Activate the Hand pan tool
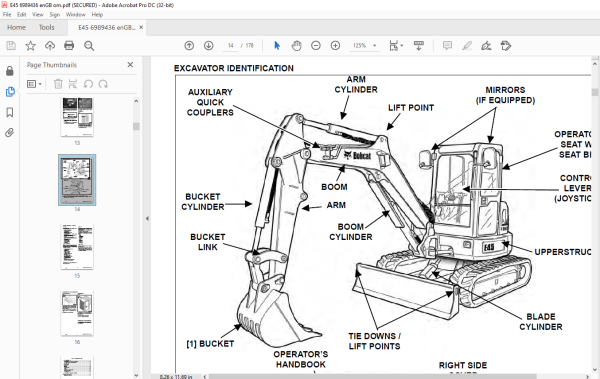Screen dimensions: 600x379 click(x=297, y=46)
